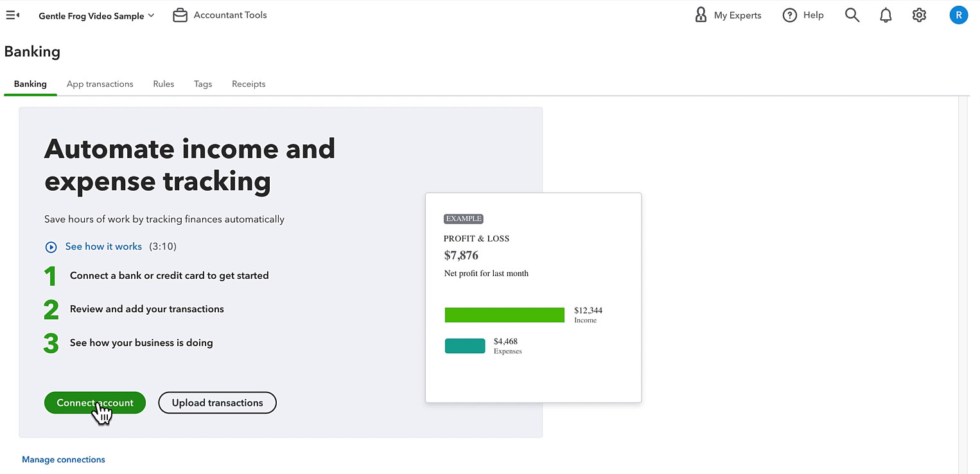Open the Accountant Tools briefcase icon

tap(180, 15)
